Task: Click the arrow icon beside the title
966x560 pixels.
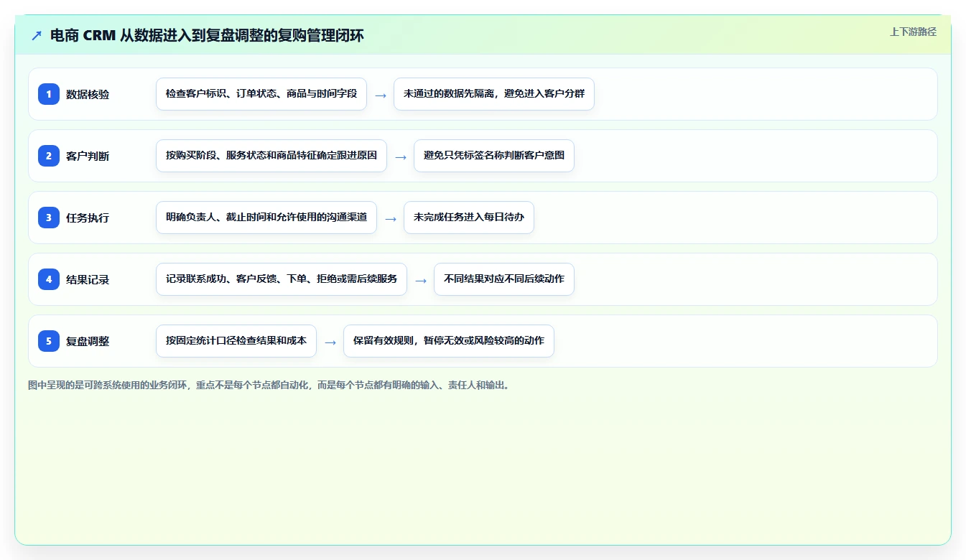Action: tap(37, 36)
